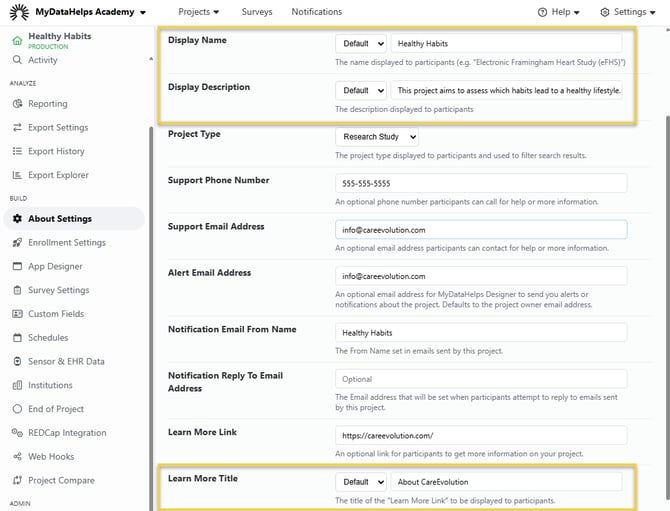Click the Enrollment Settings rocket icon
Image resolution: width=670 pixels, height=511 pixels.
point(18,243)
